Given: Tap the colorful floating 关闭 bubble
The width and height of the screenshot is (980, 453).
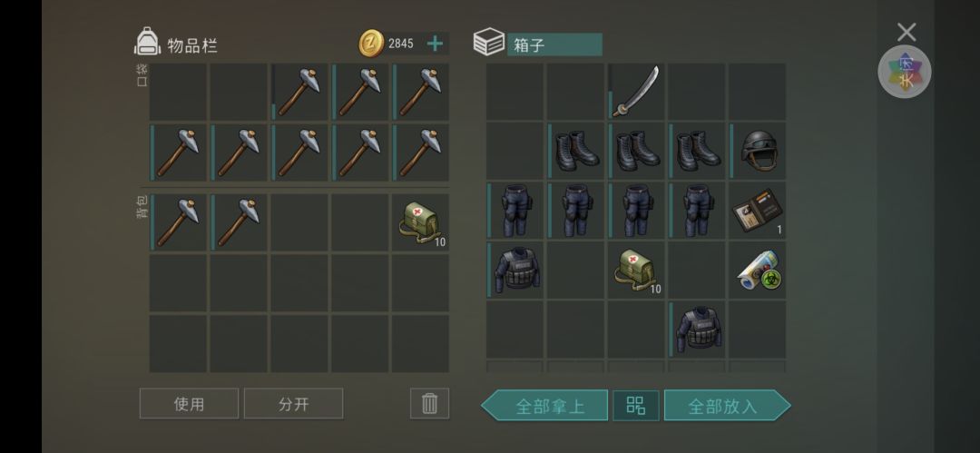Looking at the screenshot, I should click(x=905, y=72).
